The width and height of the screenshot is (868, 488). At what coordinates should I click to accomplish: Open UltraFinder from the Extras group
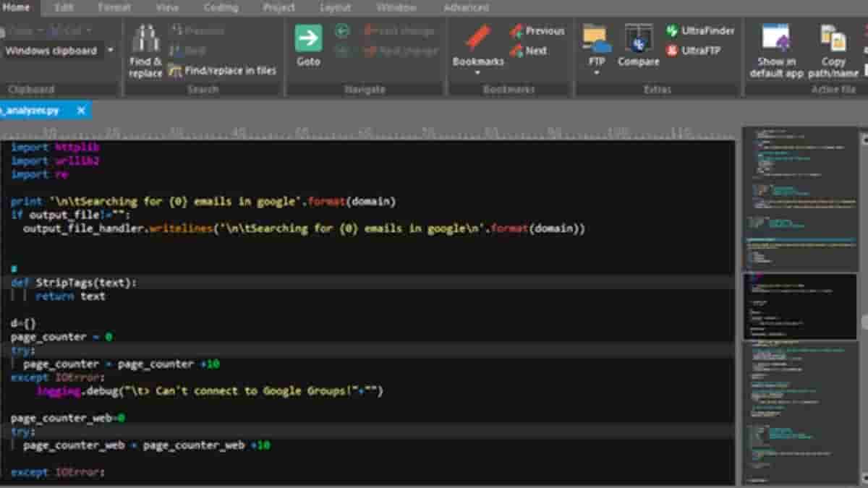699,31
